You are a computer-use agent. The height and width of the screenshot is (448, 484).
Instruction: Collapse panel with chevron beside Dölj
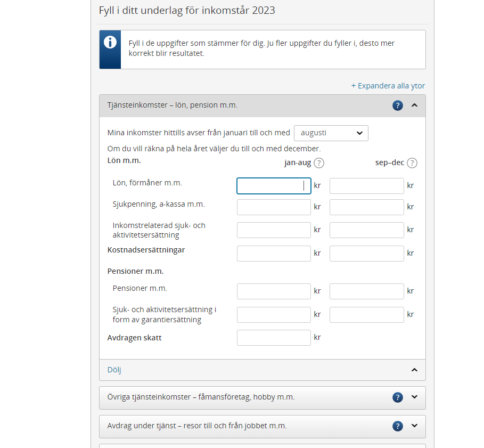click(x=415, y=370)
